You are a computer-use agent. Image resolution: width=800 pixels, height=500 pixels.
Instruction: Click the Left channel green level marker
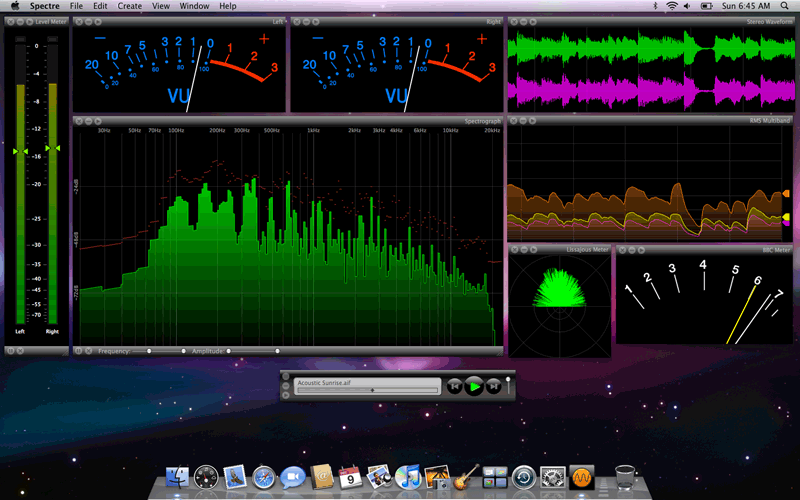(20, 152)
